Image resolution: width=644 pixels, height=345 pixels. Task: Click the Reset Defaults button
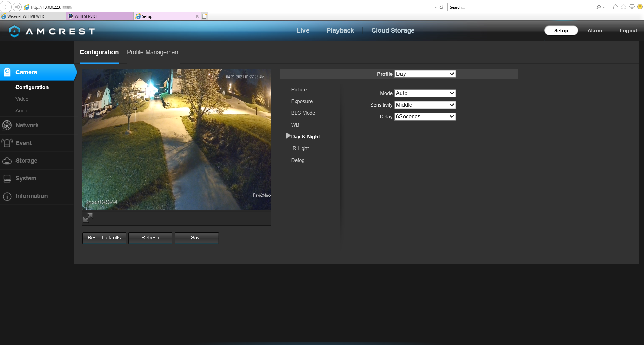click(104, 238)
